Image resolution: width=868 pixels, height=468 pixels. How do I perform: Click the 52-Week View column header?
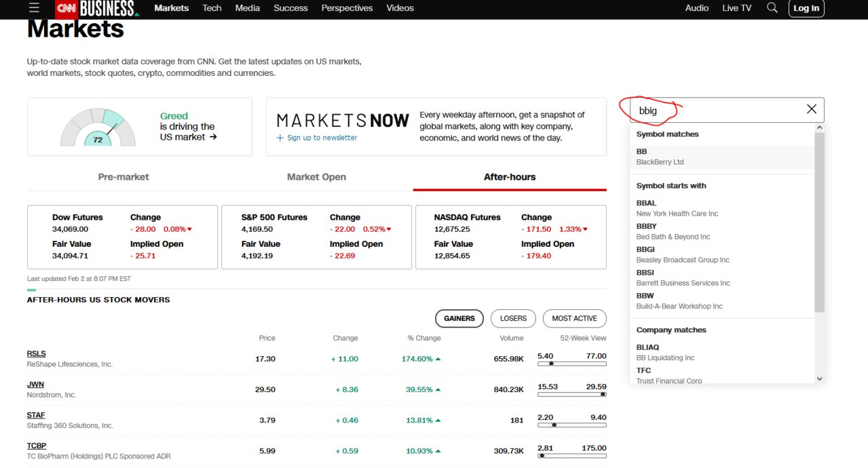pyautogui.click(x=584, y=338)
